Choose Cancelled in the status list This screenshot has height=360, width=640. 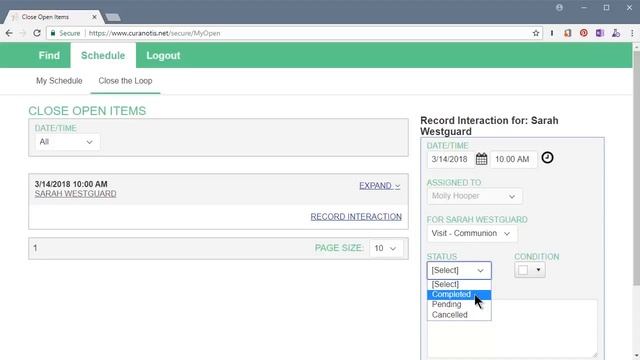click(x=459, y=315)
